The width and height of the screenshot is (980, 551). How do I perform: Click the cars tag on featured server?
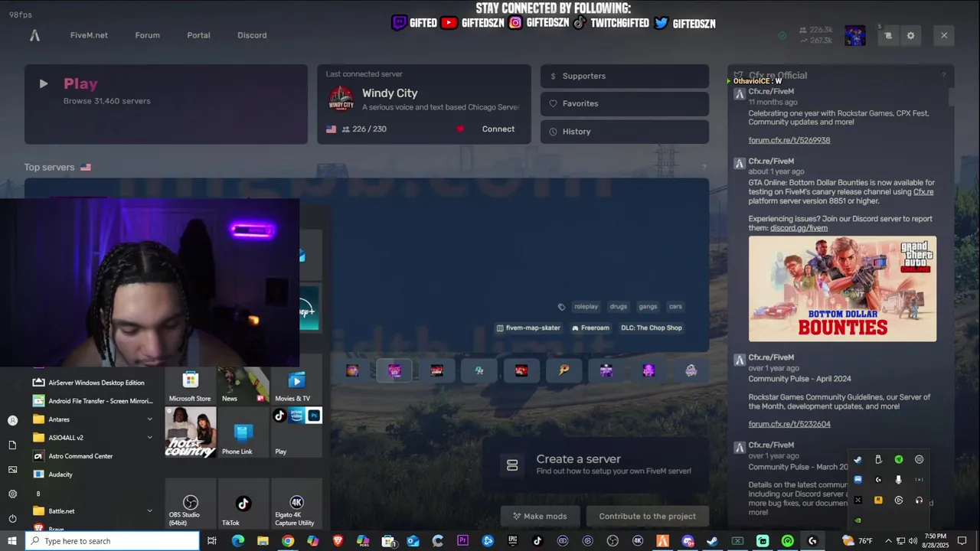(x=675, y=307)
